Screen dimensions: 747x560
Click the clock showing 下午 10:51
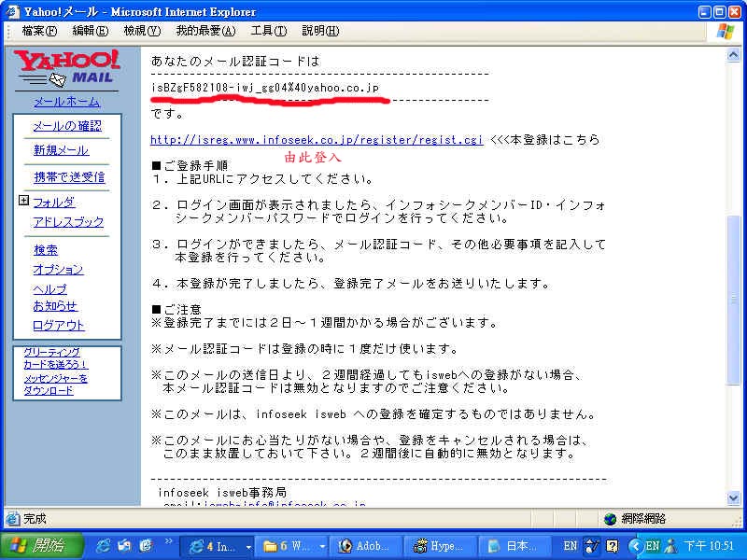coord(709,546)
